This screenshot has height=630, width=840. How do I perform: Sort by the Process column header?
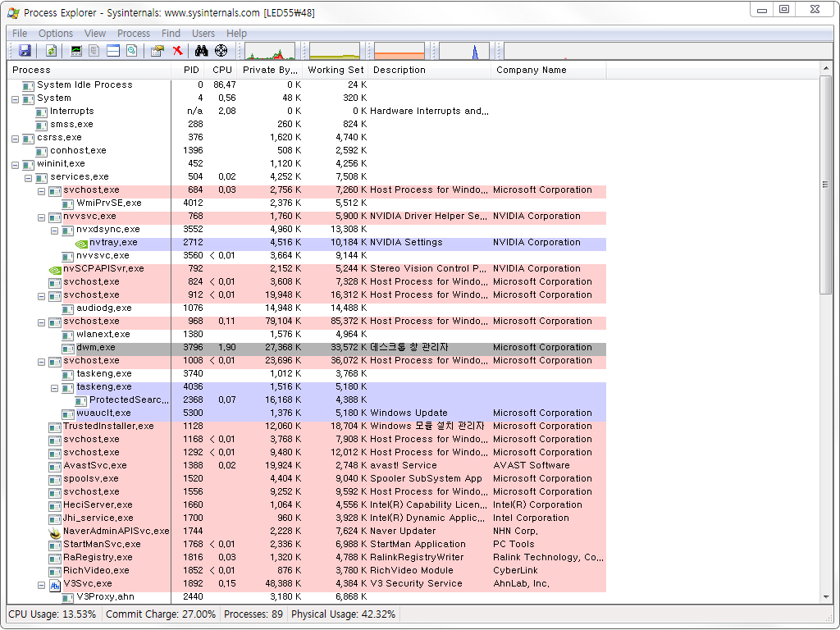click(89, 71)
